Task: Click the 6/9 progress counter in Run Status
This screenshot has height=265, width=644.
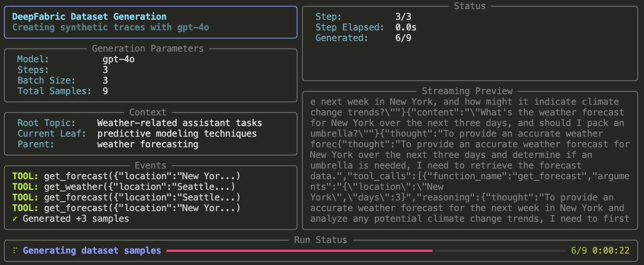Action: 579,251
